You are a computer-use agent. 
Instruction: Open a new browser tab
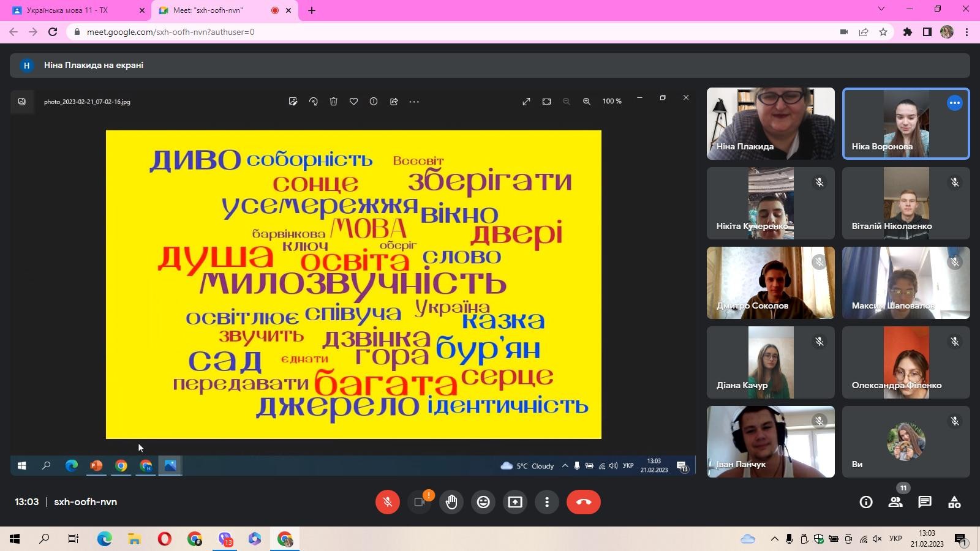312,10
